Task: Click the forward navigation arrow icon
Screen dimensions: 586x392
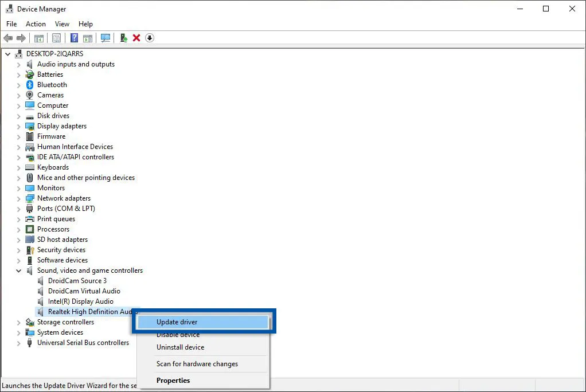Action: [x=21, y=38]
